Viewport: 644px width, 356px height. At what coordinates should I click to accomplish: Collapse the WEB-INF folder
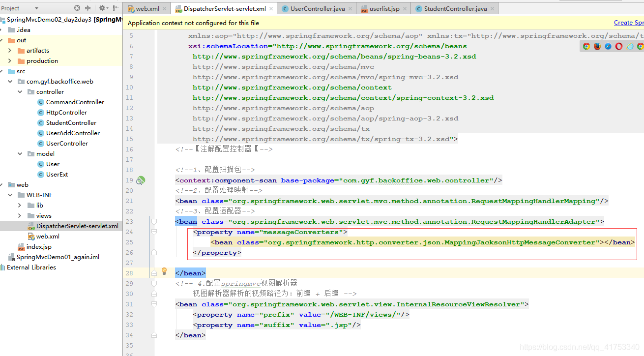[10, 195]
